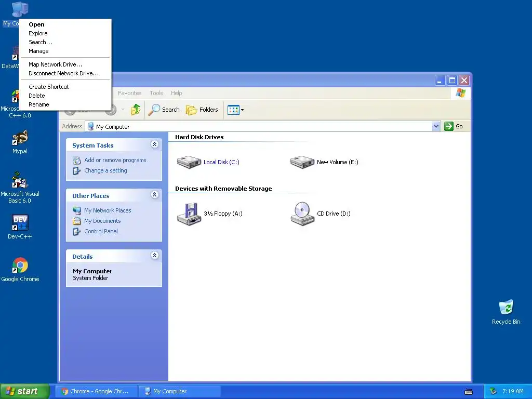Click Devices with Removable Storage heading
The image size is (532, 399).
[x=223, y=189]
